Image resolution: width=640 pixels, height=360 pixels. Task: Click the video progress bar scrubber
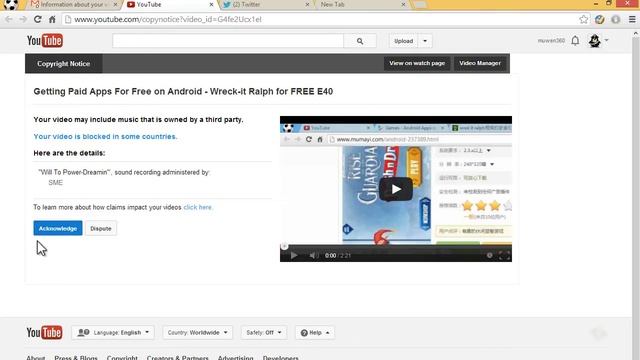click(x=284, y=246)
